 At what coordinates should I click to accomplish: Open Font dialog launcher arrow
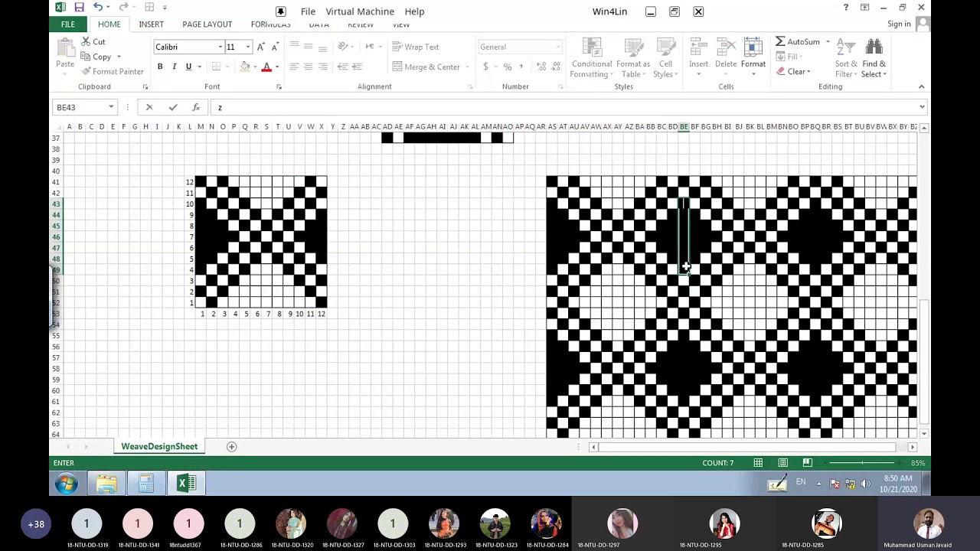(279, 87)
